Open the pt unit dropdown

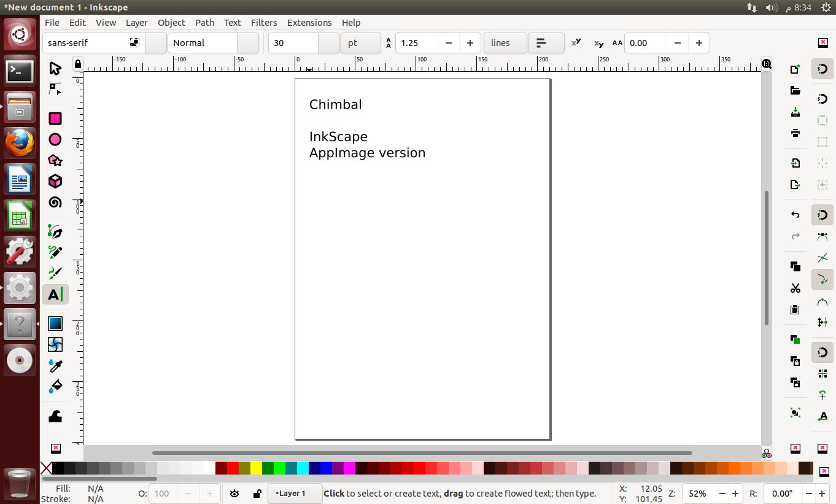point(361,43)
